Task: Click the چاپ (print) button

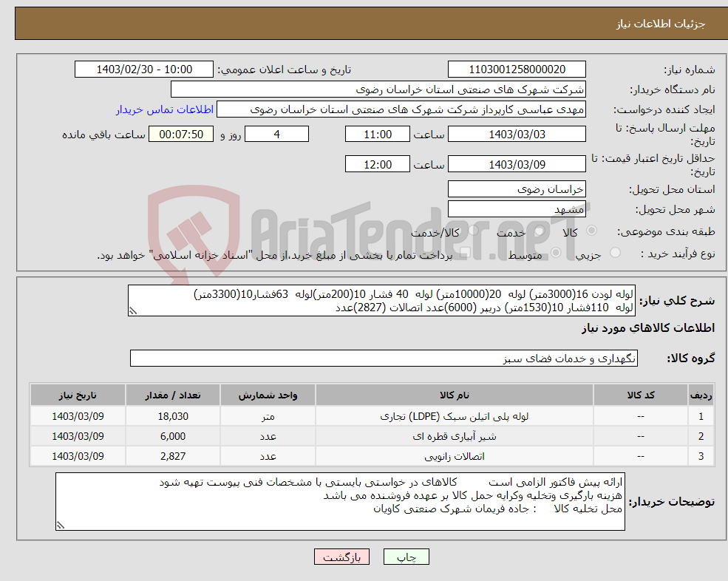Action: (406, 557)
